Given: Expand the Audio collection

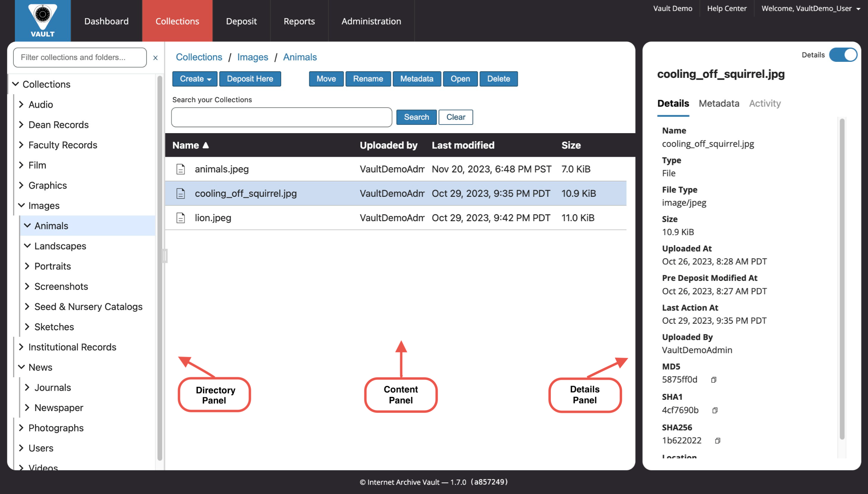Looking at the screenshot, I should point(21,104).
